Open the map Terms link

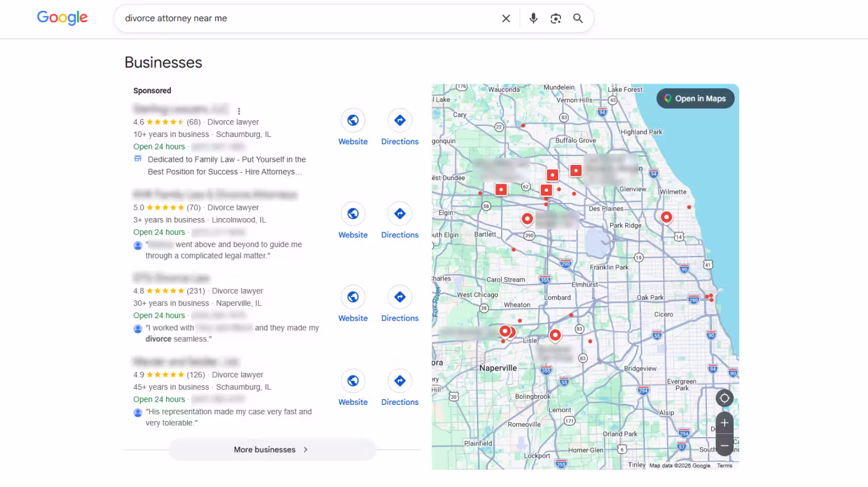725,466
